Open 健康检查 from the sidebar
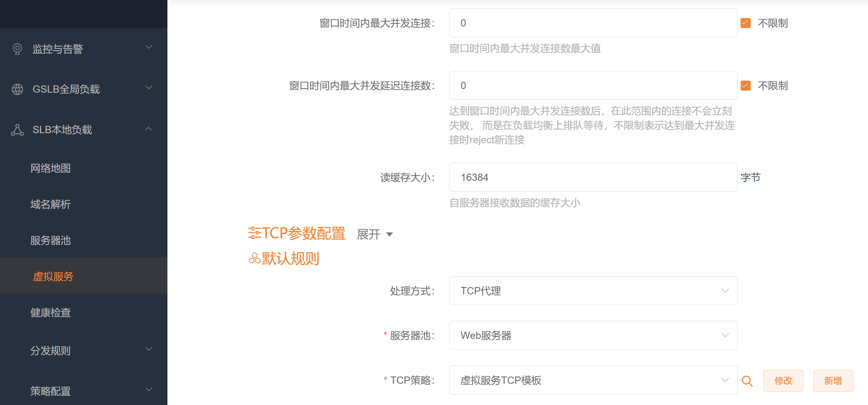 [x=50, y=312]
